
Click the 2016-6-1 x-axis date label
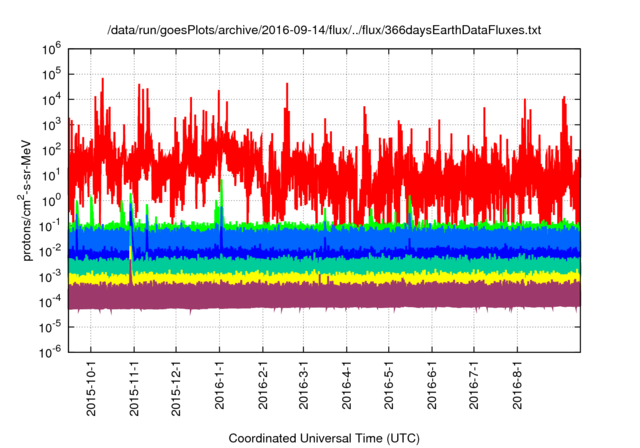pyautogui.click(x=432, y=385)
